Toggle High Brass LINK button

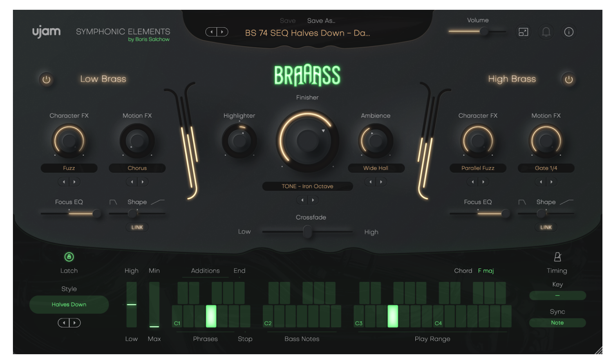(546, 227)
